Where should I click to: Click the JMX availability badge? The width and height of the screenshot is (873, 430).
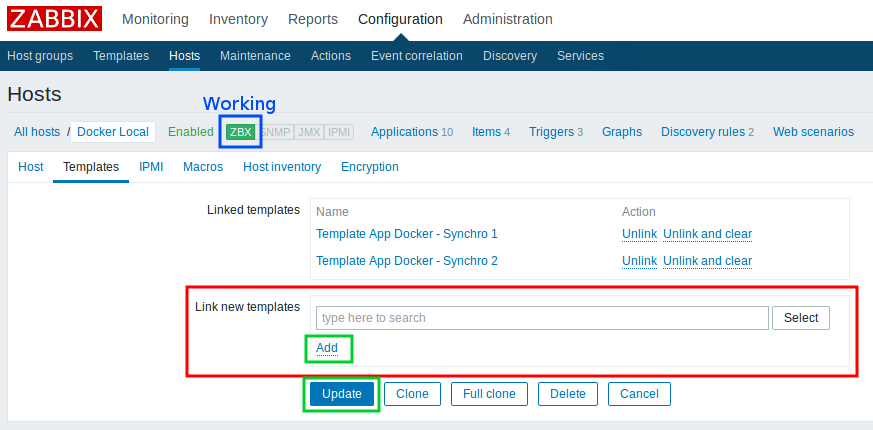pyautogui.click(x=308, y=132)
